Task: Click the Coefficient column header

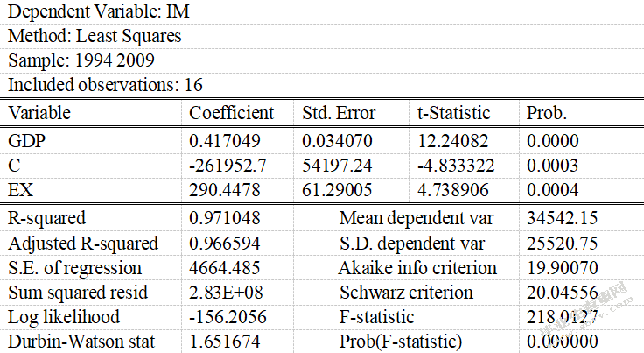Action: point(231,113)
